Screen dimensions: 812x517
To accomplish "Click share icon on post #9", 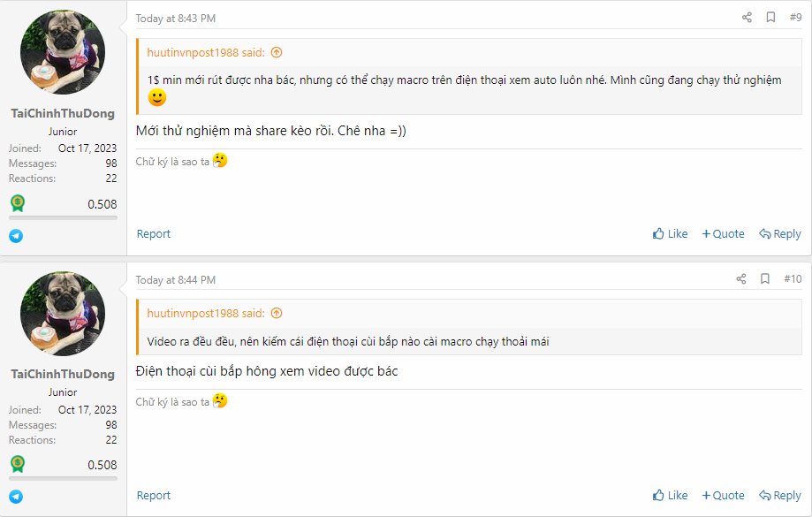I will (747, 18).
